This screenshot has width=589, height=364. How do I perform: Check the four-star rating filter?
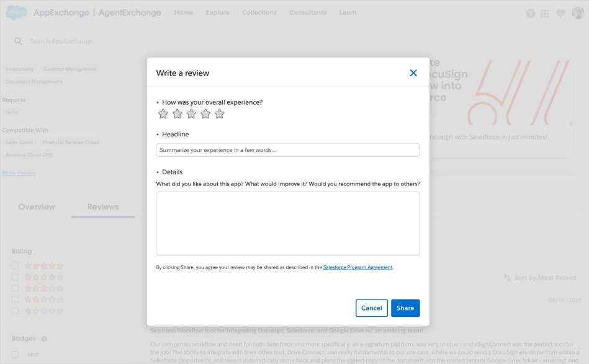click(x=15, y=277)
